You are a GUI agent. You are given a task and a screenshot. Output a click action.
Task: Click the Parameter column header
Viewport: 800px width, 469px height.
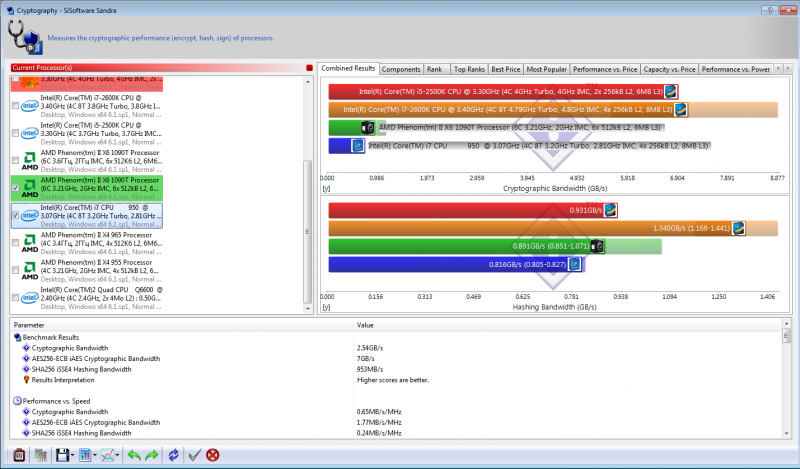point(181,325)
